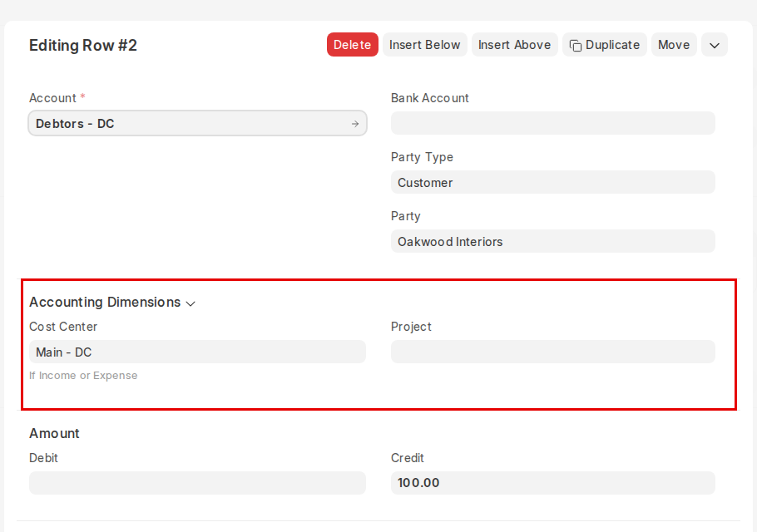Click the Account field label
757x532 pixels.
click(x=52, y=98)
